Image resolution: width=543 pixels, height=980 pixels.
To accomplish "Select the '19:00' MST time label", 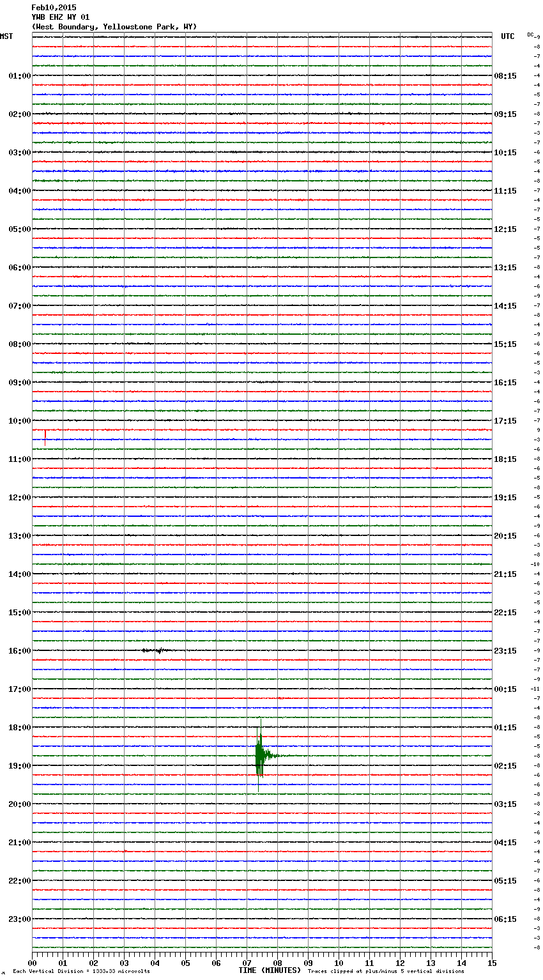I will 20,766.
